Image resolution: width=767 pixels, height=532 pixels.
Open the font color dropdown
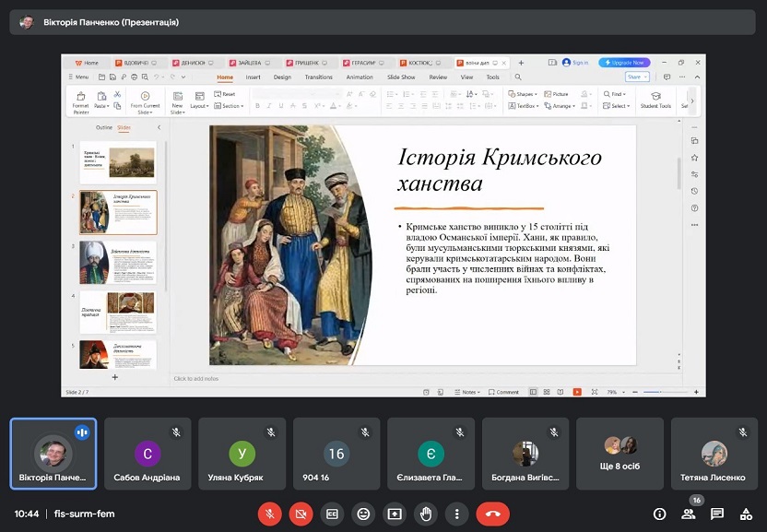point(338,106)
